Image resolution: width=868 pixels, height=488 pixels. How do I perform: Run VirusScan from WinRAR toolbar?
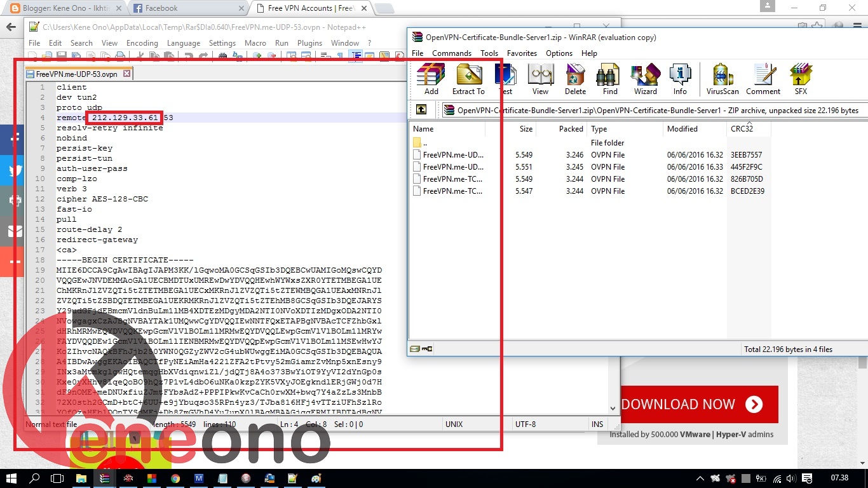(722, 79)
